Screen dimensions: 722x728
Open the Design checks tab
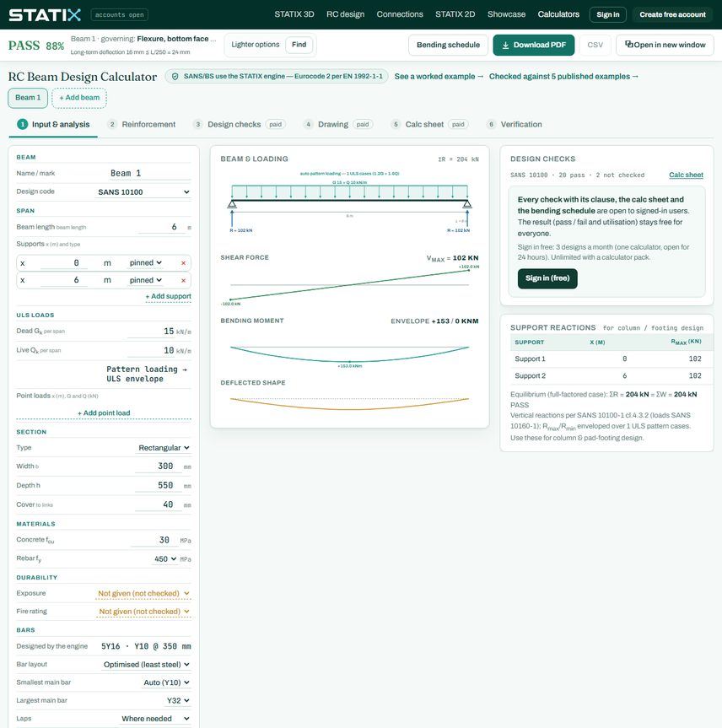[239, 125]
